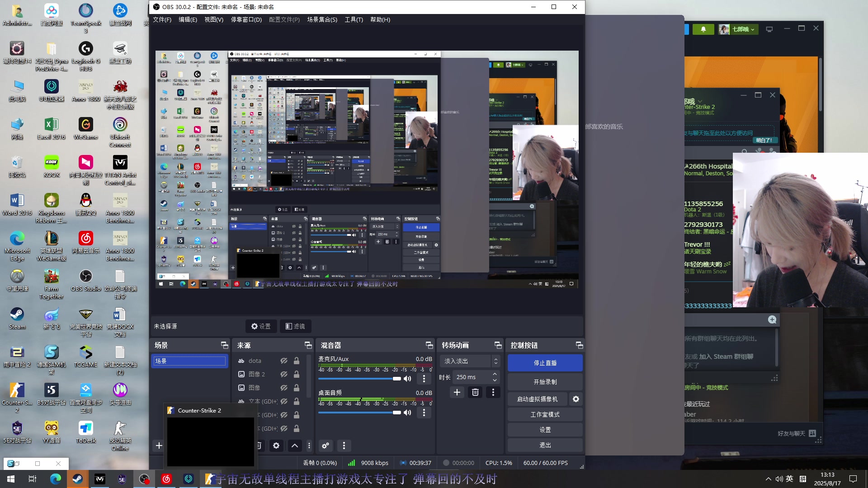868x488 pixels.
Task: Open 桌面音频 three-dot audio menu
Action: [x=424, y=413]
